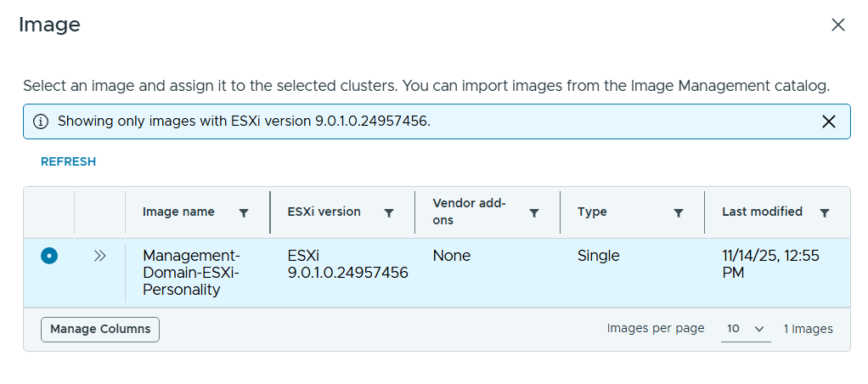Open filter for Type column
This screenshot has height=384, width=868.
(679, 213)
